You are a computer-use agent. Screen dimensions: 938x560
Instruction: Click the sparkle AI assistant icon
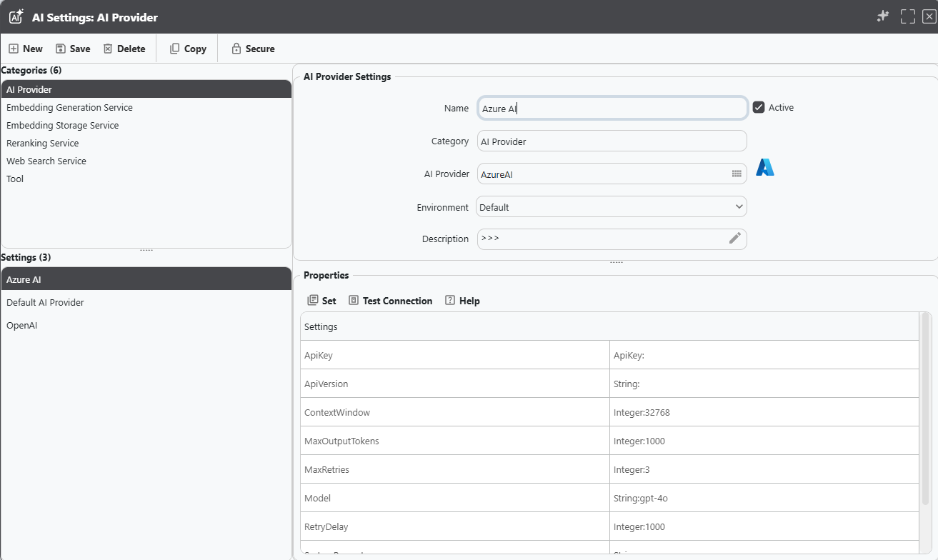pyautogui.click(x=884, y=16)
